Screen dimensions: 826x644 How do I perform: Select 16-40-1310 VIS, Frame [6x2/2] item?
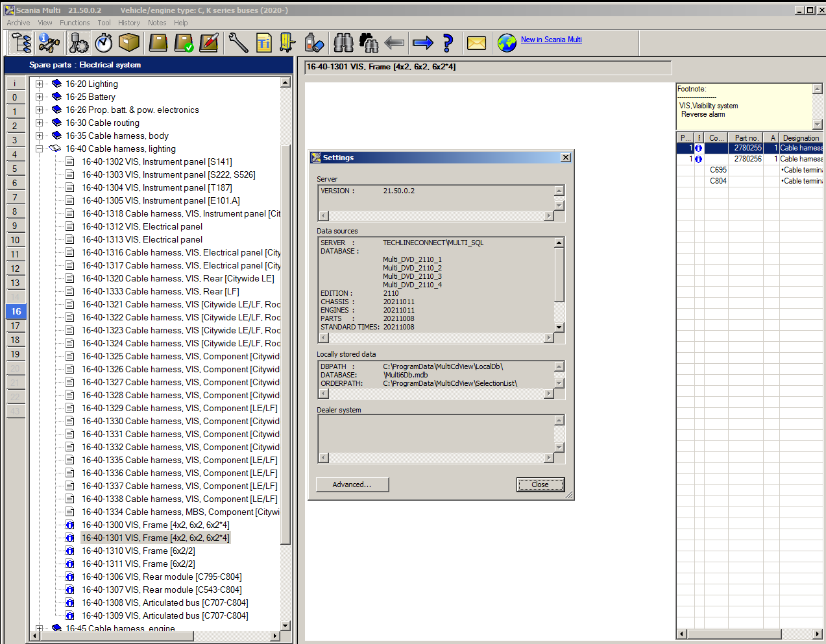[138, 551]
